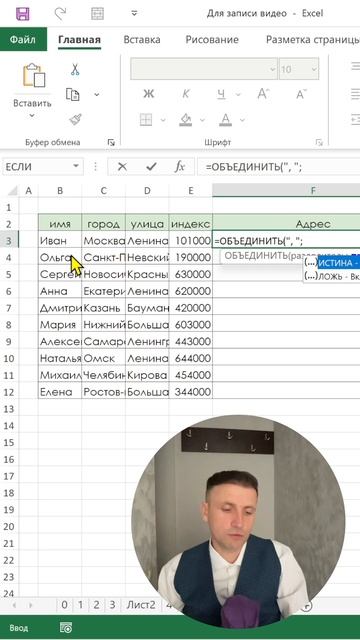Click the Save icon in title bar

pos(23,13)
